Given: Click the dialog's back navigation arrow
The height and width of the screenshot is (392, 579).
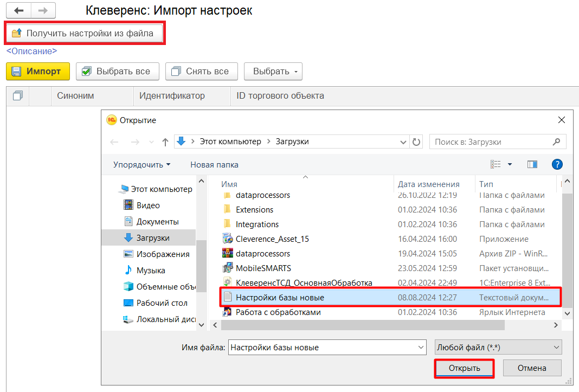Looking at the screenshot, I should (x=114, y=142).
